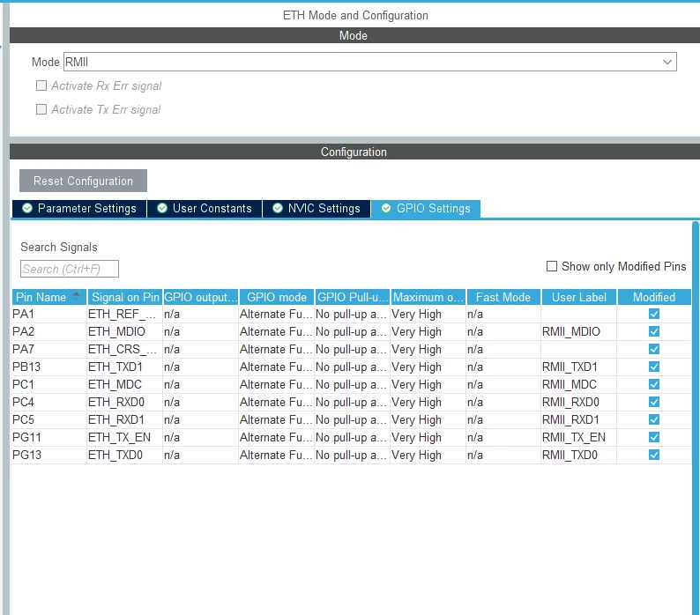Switch to the NVIC Settings tab
Image resolution: width=700 pixels, height=615 pixels.
point(316,209)
